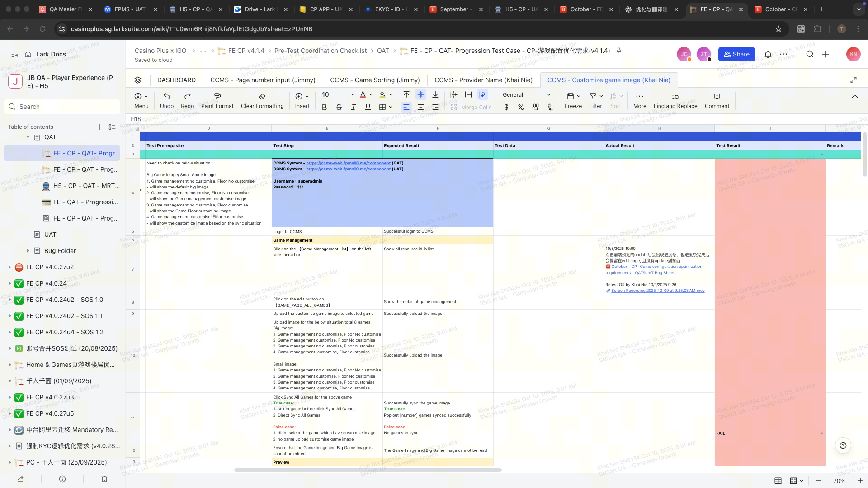868x488 pixels.
Task: Open the General number format dropdown
Action: point(527,95)
